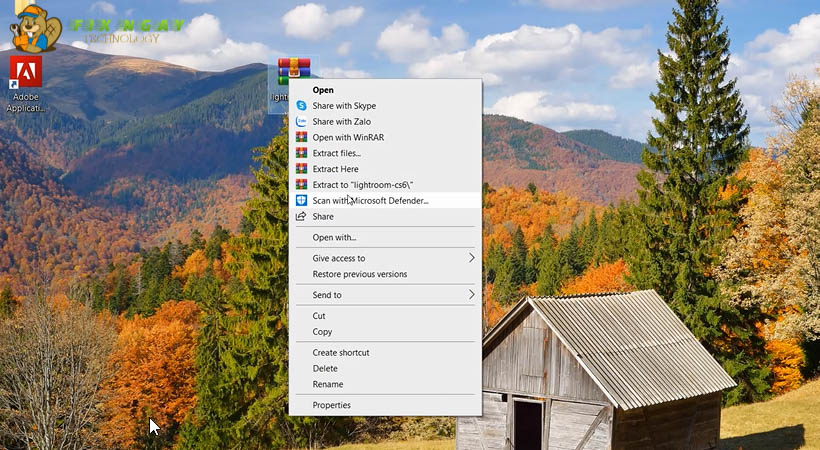The image size is (820, 450).
Task: Select Open with WinRAR
Action: tap(385, 137)
